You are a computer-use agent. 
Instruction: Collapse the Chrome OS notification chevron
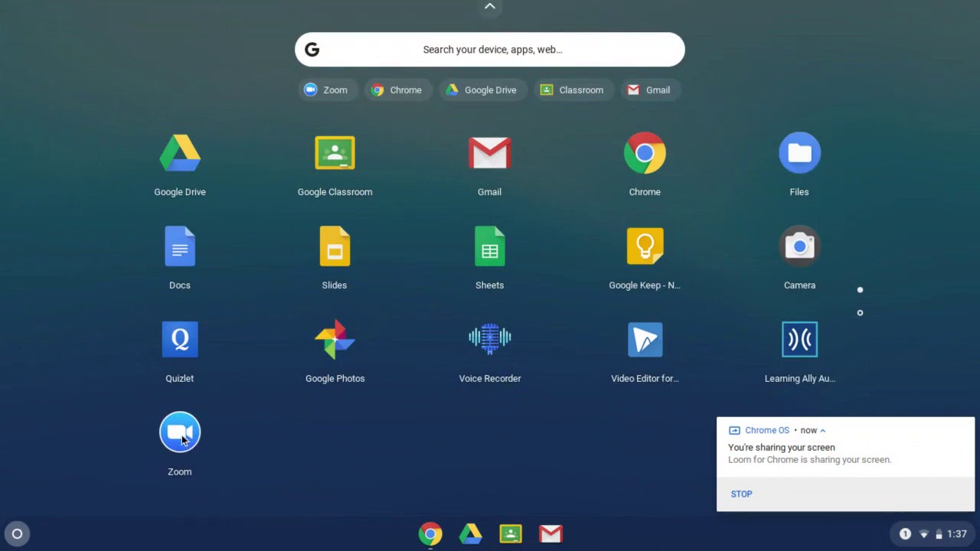[x=822, y=431]
